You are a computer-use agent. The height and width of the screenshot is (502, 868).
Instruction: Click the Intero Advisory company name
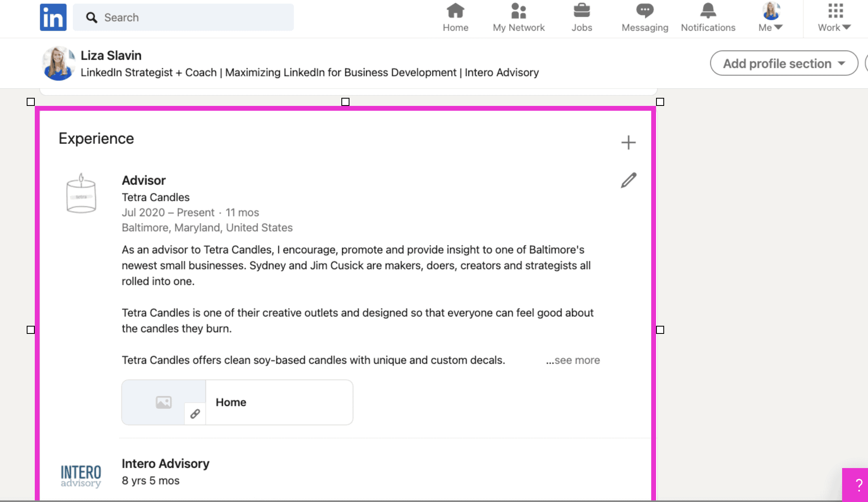pyautogui.click(x=165, y=463)
